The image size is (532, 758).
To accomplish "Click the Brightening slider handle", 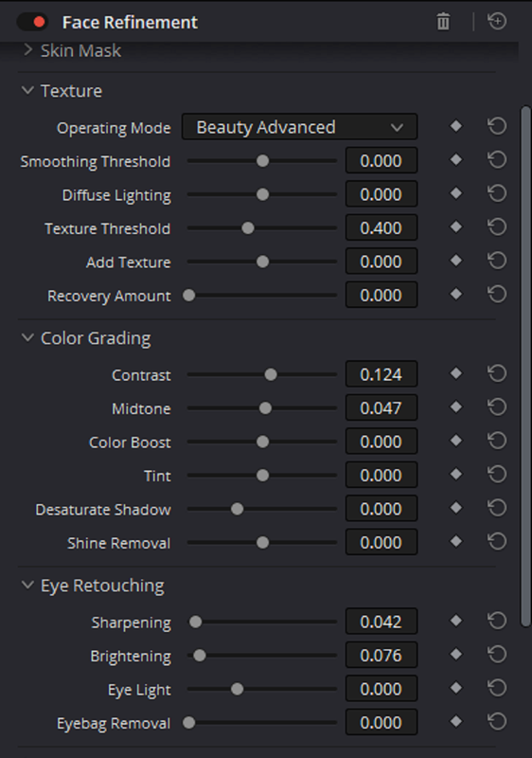I will [200, 656].
